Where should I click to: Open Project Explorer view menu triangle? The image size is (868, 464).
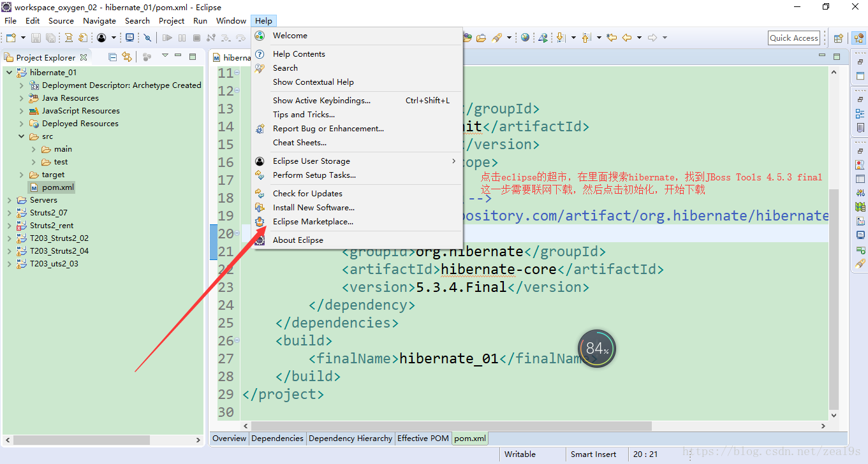pos(165,56)
